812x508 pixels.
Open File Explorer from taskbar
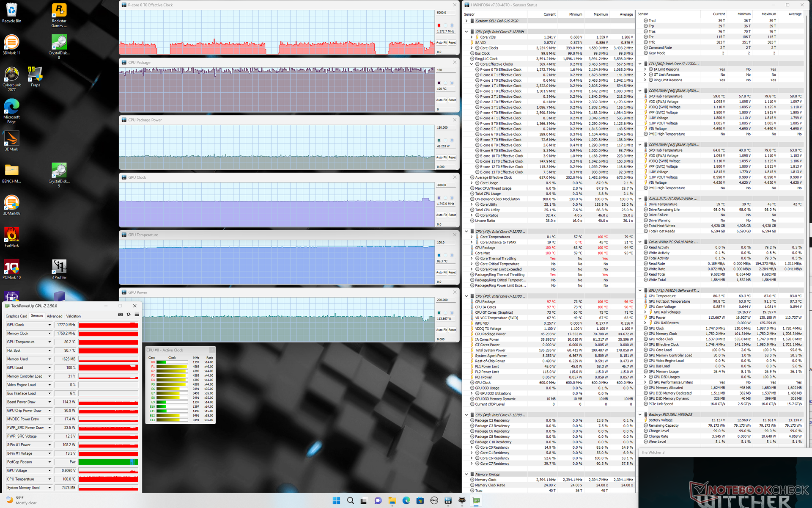click(392, 500)
